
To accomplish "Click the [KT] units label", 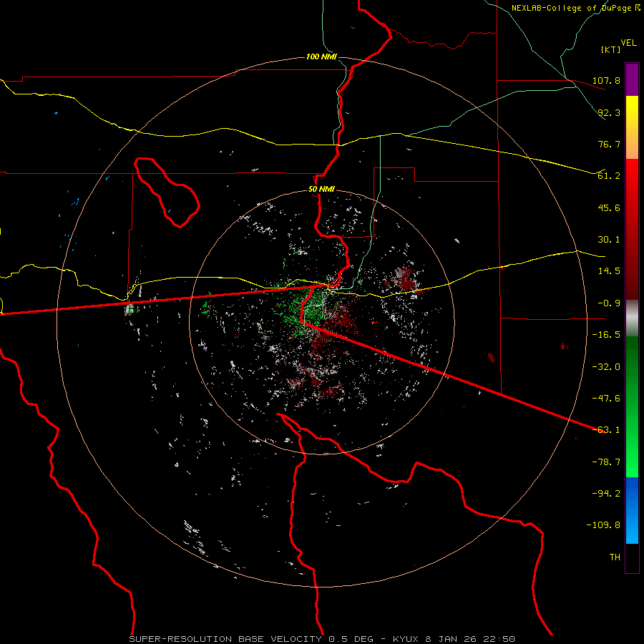I will coord(611,49).
